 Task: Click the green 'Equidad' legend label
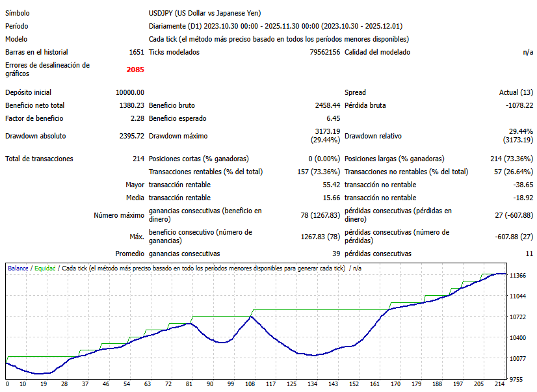[45, 268]
